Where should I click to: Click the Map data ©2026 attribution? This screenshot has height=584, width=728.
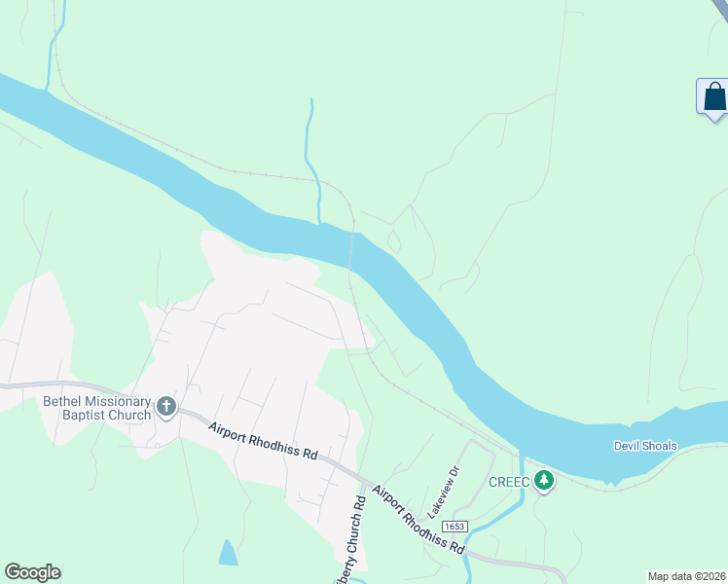click(687, 576)
